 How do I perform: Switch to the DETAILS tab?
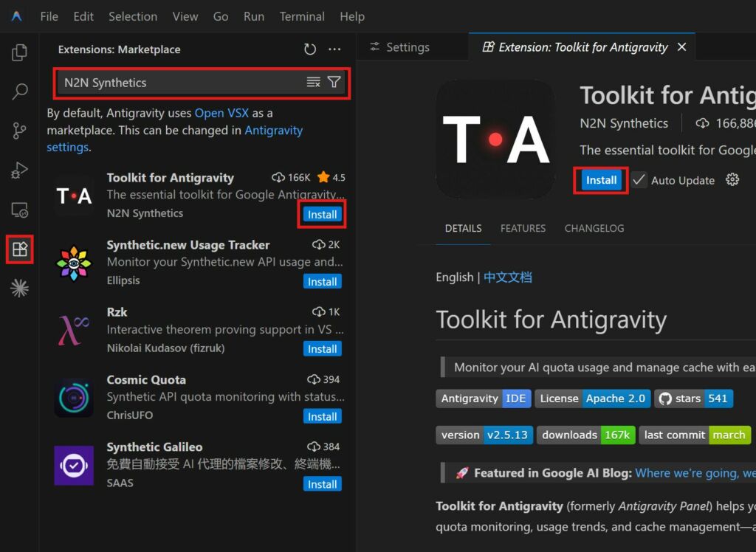463,229
